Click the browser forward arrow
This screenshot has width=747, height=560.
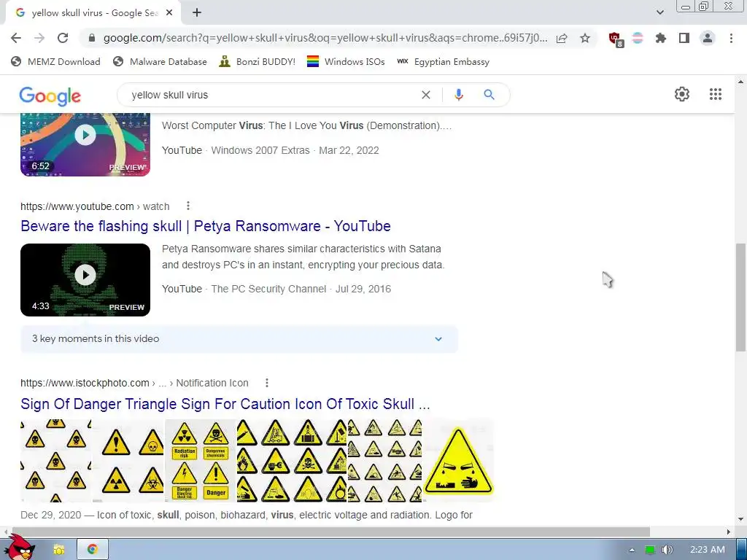39,38
